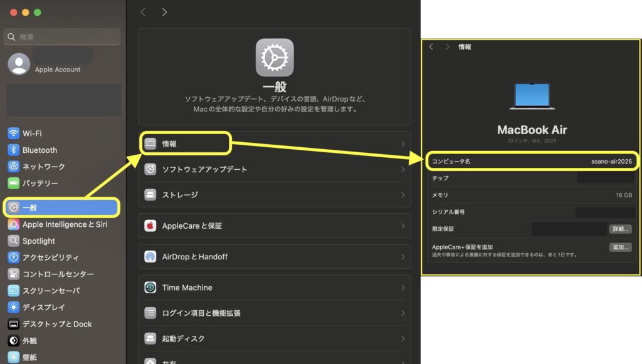Expand the ソフトウェアアップデート row chevron
This screenshot has height=364, width=642.
click(403, 169)
